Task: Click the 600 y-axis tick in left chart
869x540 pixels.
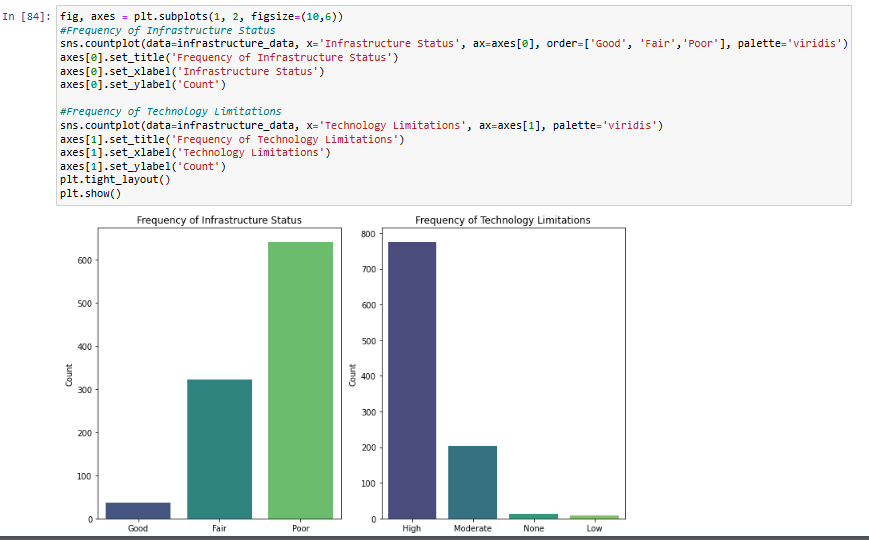Action: point(84,260)
